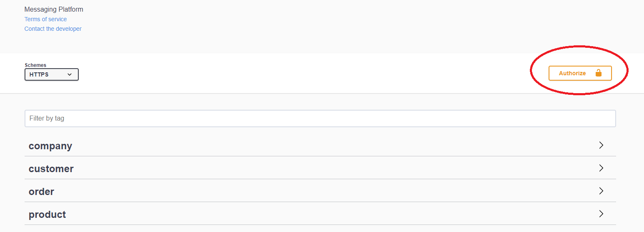Focus the Filter by tag field

(x=320, y=118)
